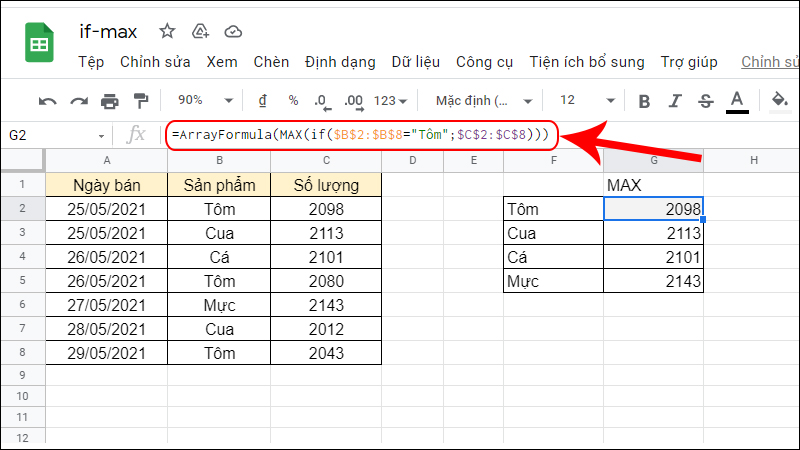
Task: Star the if-max document
Action: click(x=167, y=30)
